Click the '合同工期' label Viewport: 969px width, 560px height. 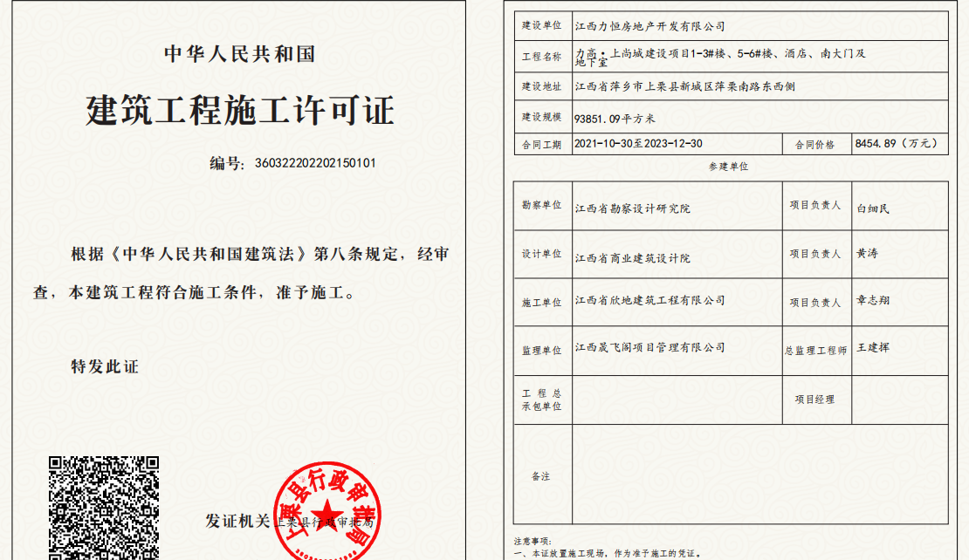[x=542, y=145]
